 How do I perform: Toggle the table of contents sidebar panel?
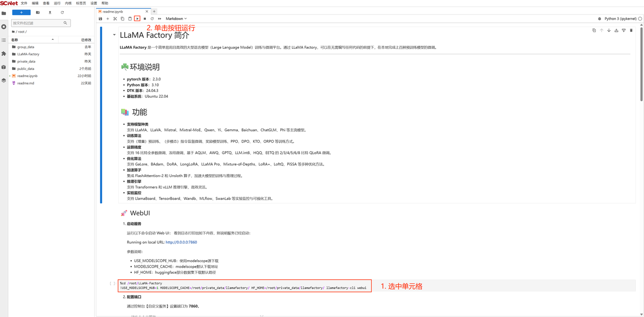coord(4,40)
